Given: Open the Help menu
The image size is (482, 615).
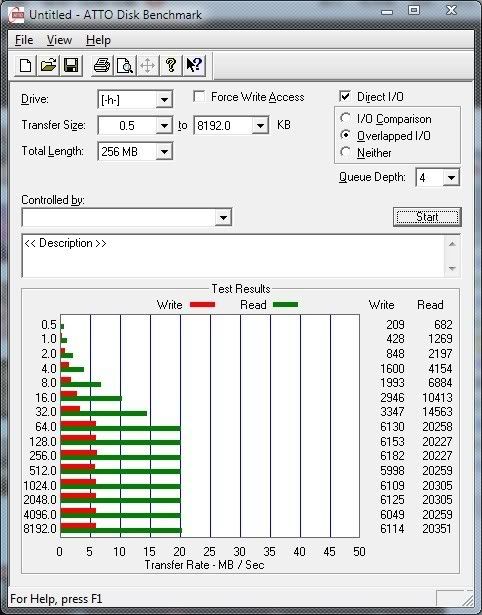Looking at the screenshot, I should [x=98, y=40].
